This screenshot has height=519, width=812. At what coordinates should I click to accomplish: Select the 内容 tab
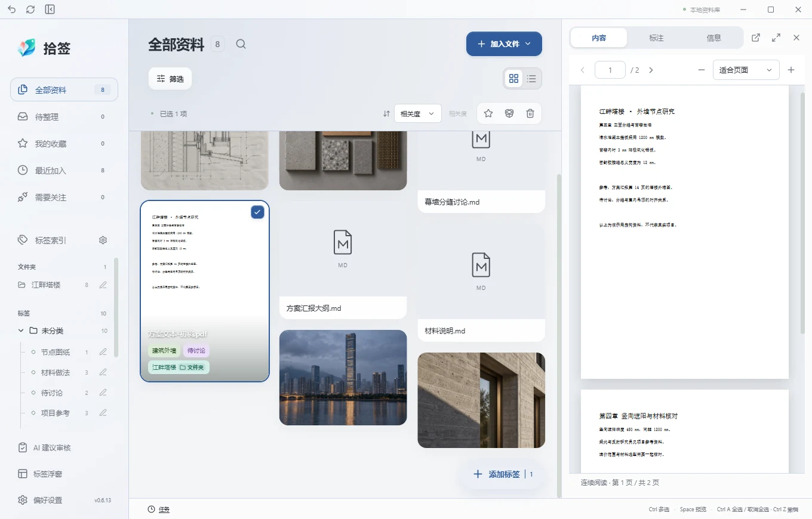pyautogui.click(x=599, y=38)
